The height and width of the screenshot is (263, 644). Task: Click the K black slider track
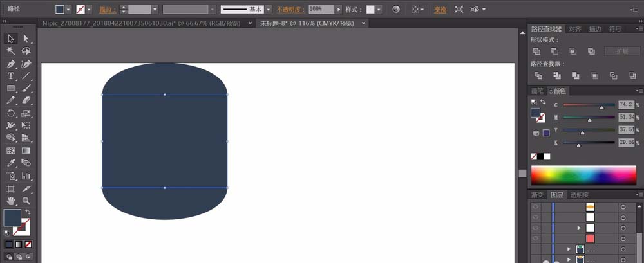click(x=589, y=142)
